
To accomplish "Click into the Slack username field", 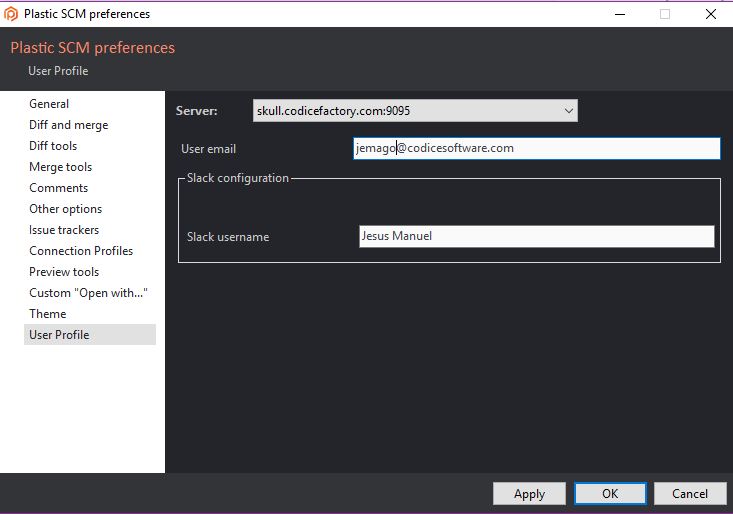I will [537, 236].
